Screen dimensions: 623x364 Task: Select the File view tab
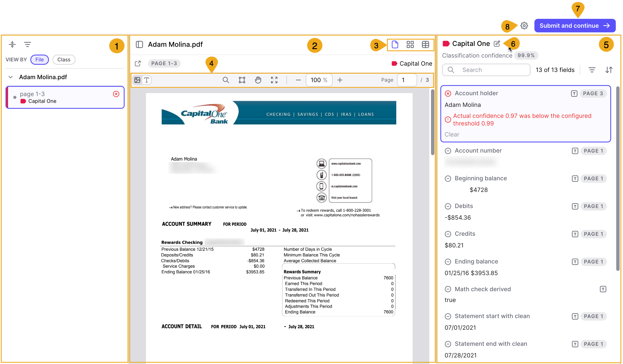pos(40,59)
